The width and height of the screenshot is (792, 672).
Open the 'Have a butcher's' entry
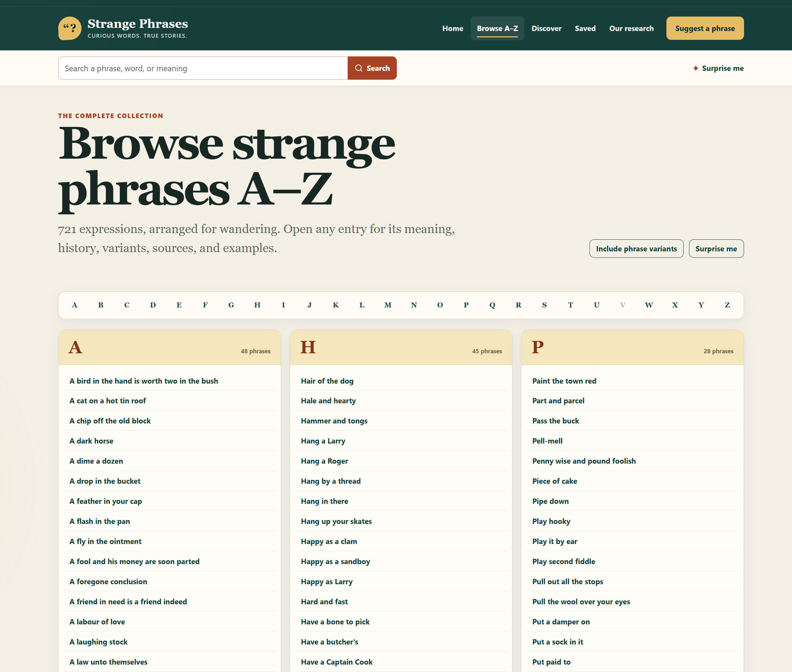pyautogui.click(x=401, y=642)
